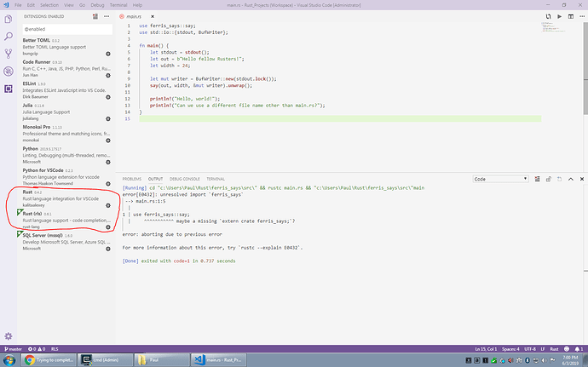
Task: Click the RLS status bar indicator
Action: (55, 349)
